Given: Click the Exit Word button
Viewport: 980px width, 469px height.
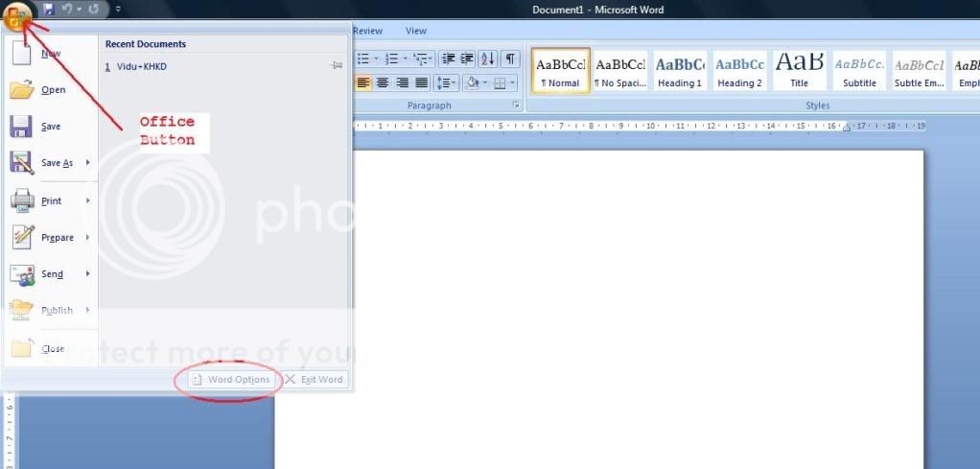Looking at the screenshot, I should click(x=315, y=380).
